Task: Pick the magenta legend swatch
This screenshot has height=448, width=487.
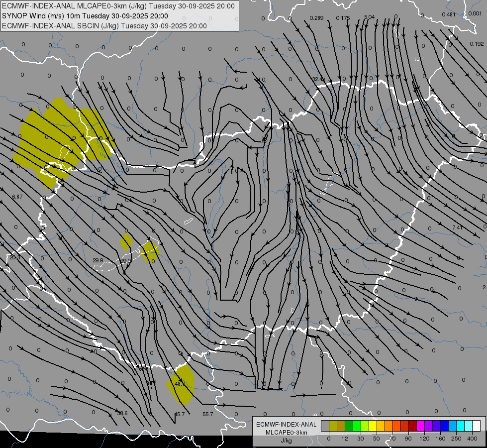Action: click(x=420, y=426)
